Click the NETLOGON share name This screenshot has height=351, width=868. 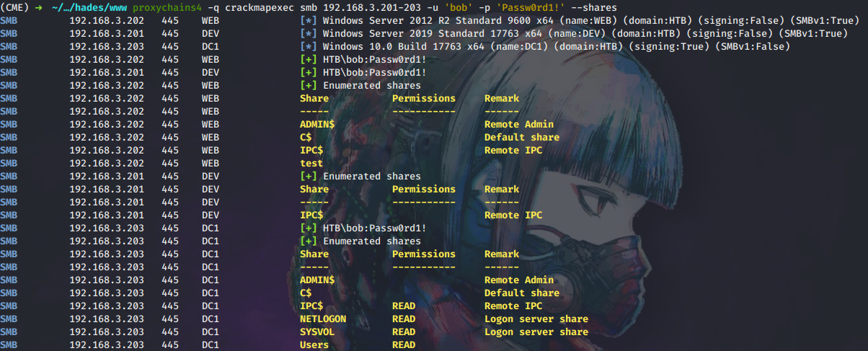pos(323,319)
